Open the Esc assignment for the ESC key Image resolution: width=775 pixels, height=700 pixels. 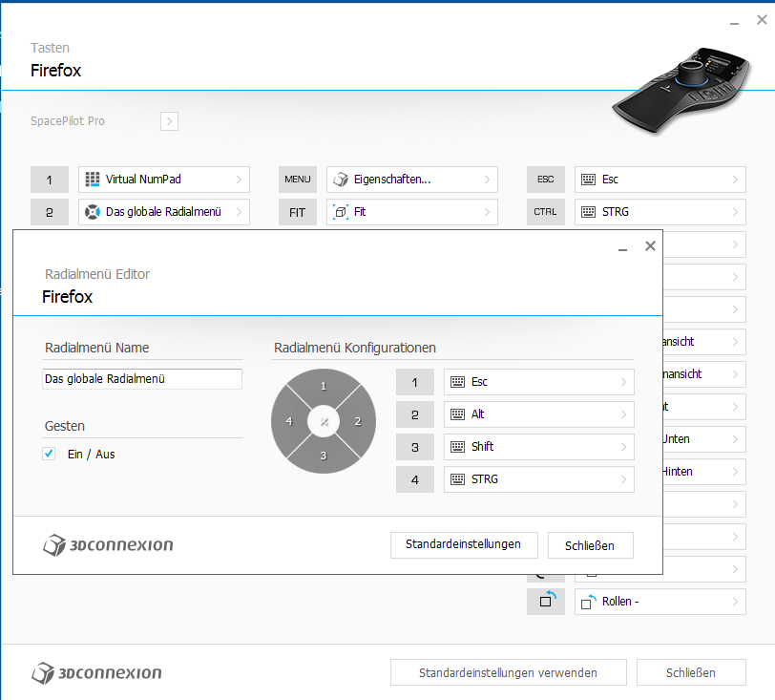[660, 180]
